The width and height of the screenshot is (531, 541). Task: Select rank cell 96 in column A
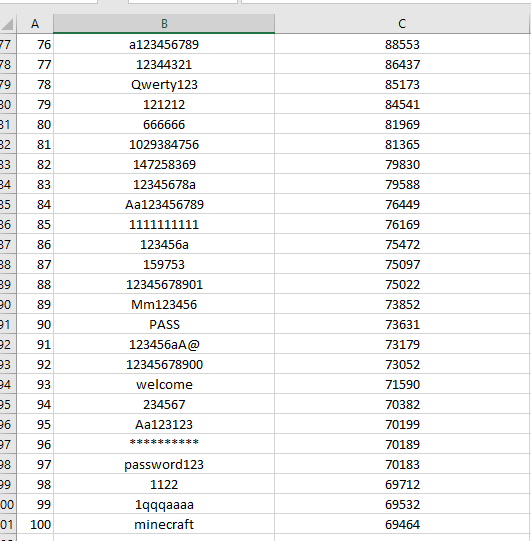(35, 444)
